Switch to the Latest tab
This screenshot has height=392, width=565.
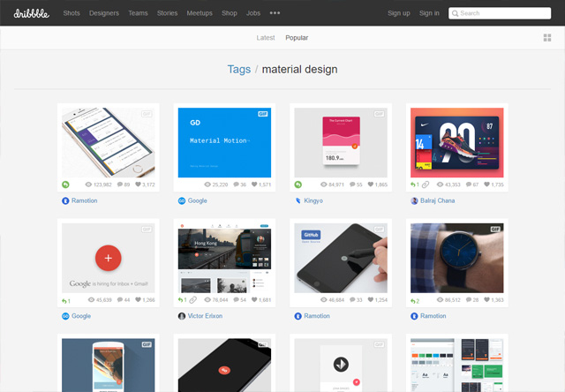click(x=266, y=37)
